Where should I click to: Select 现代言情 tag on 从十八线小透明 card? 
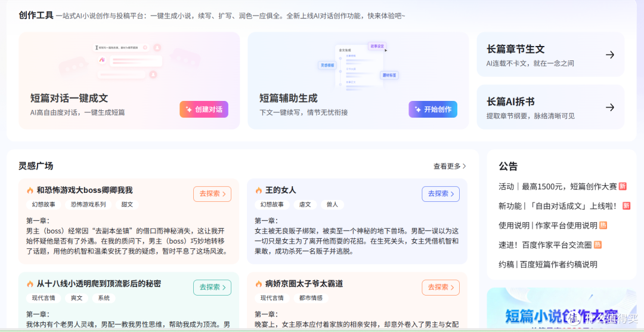pyautogui.click(x=44, y=298)
